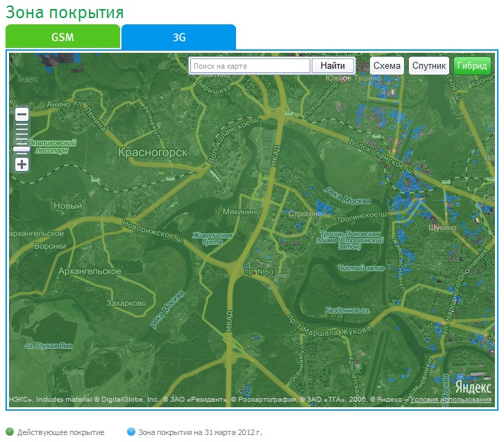Click the Захарково label on the map
The height and width of the screenshot is (442, 504).
[x=126, y=303]
